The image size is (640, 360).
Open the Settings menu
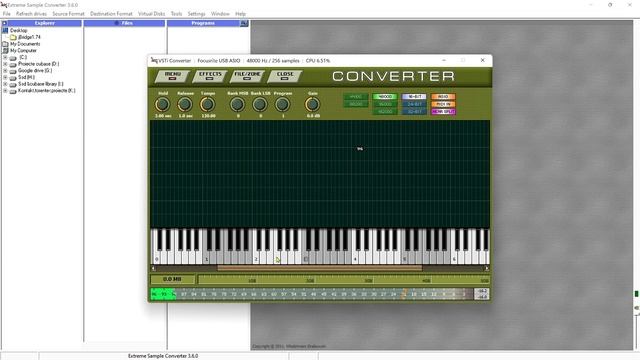click(196, 13)
